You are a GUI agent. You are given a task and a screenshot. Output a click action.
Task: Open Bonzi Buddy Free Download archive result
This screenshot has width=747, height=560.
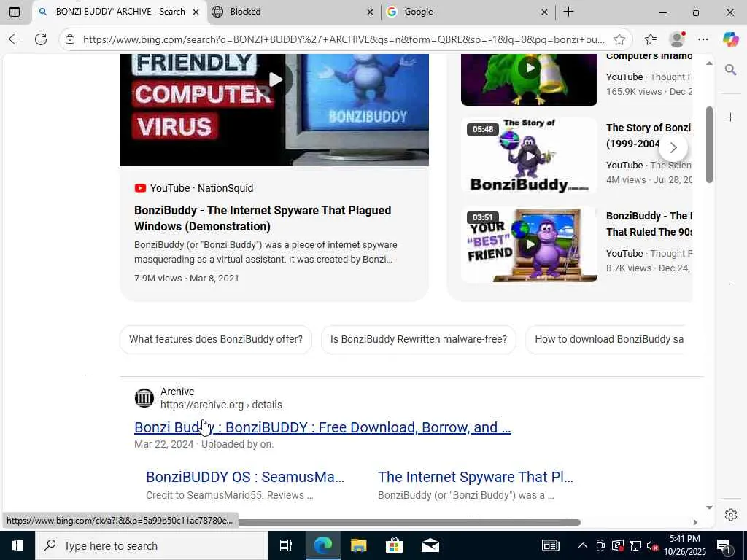click(x=322, y=427)
